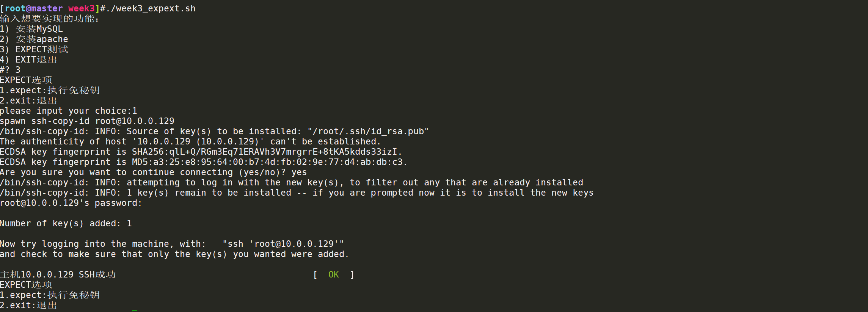Click the quoted ssh 'root@10.0.0.129' command
868x312 pixels.
283,244
